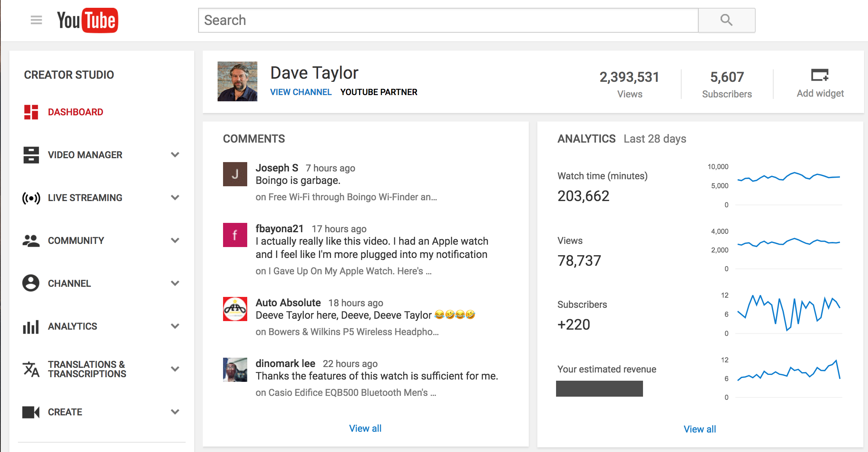868x452 pixels.
Task: Expand the Create section chevron
Action: (175, 412)
